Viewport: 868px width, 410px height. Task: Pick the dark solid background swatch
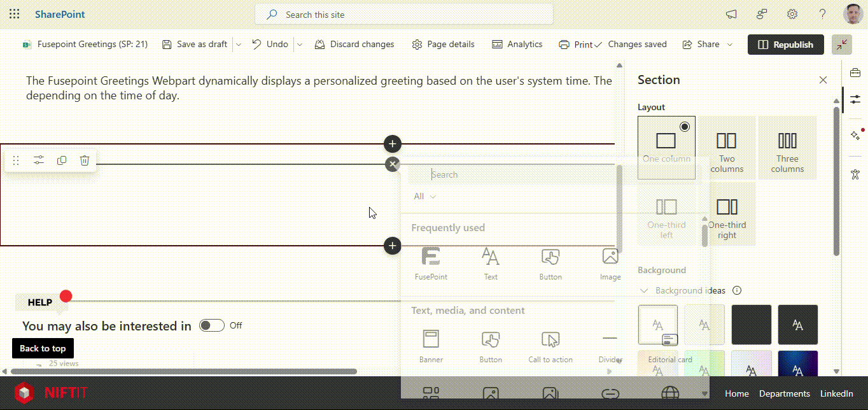click(751, 324)
